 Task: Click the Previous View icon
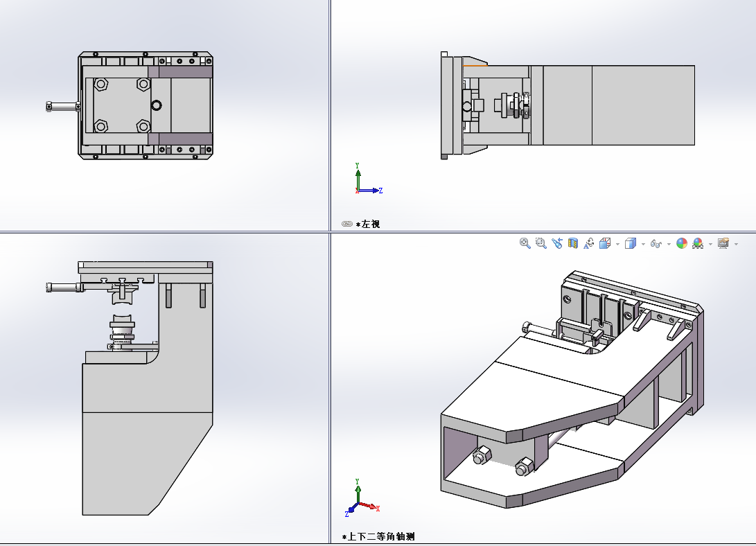(556, 243)
